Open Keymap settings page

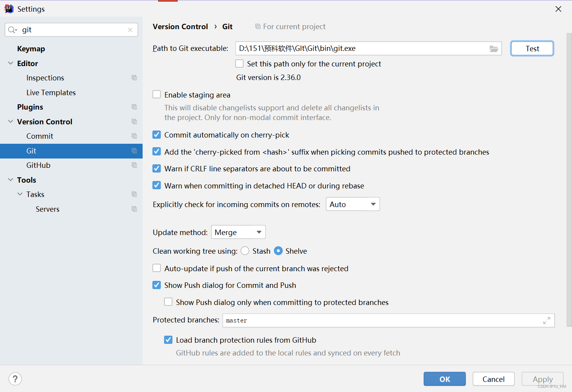point(31,49)
